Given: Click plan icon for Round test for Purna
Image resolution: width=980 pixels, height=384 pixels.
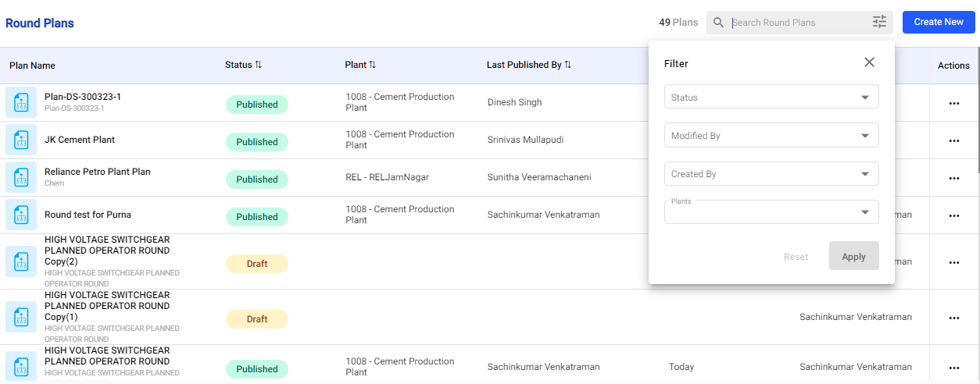Looking at the screenshot, I should [21, 215].
